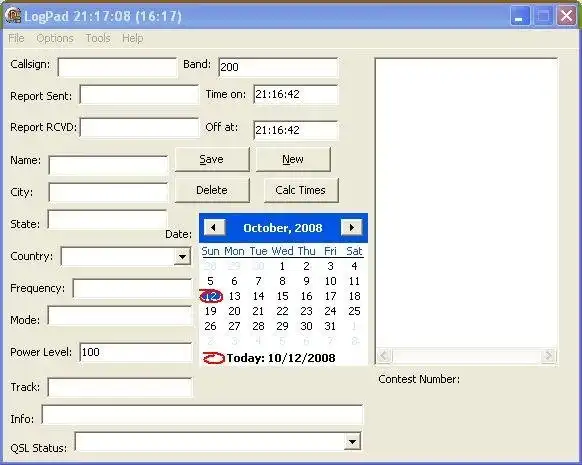
Task: Open the Help menu
Action: (x=133, y=38)
